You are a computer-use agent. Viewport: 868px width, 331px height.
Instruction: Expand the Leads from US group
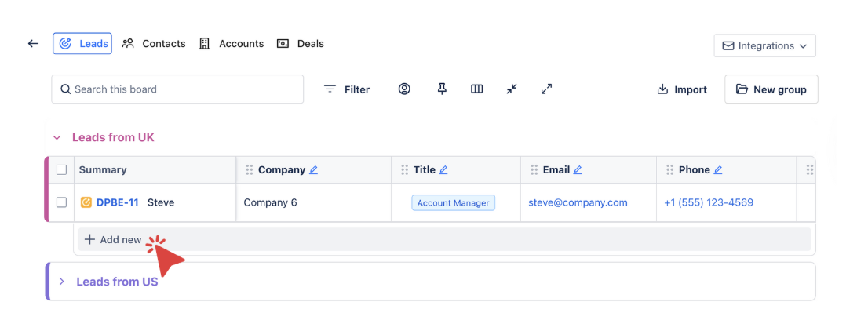tap(62, 282)
